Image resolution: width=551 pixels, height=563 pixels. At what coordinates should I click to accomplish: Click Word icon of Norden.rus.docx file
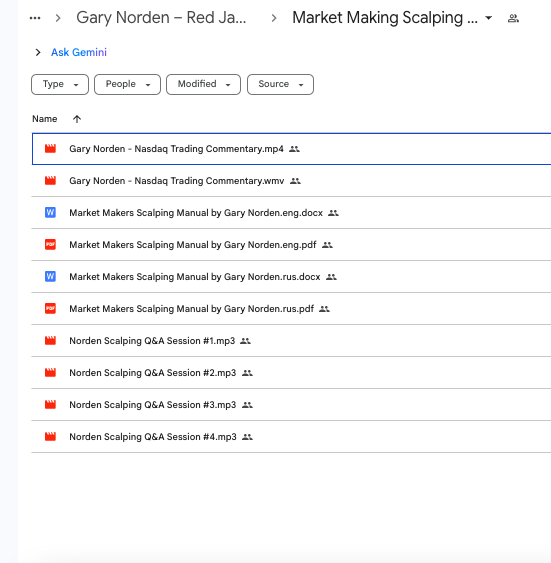coord(50,276)
